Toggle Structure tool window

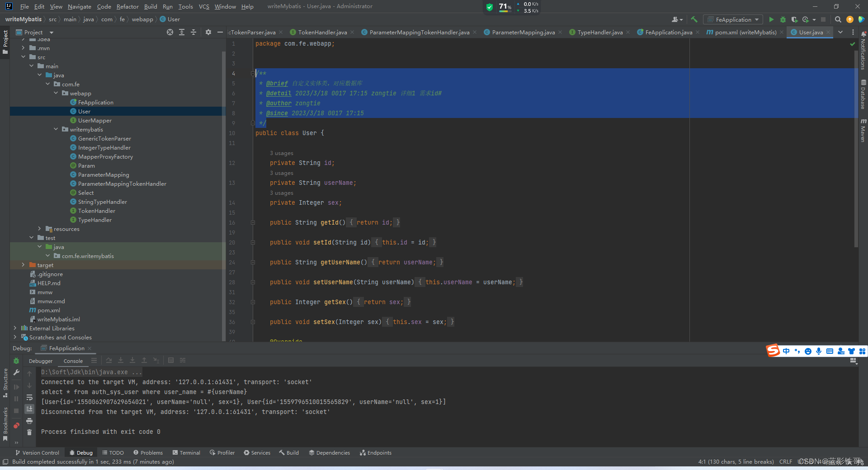(5, 383)
